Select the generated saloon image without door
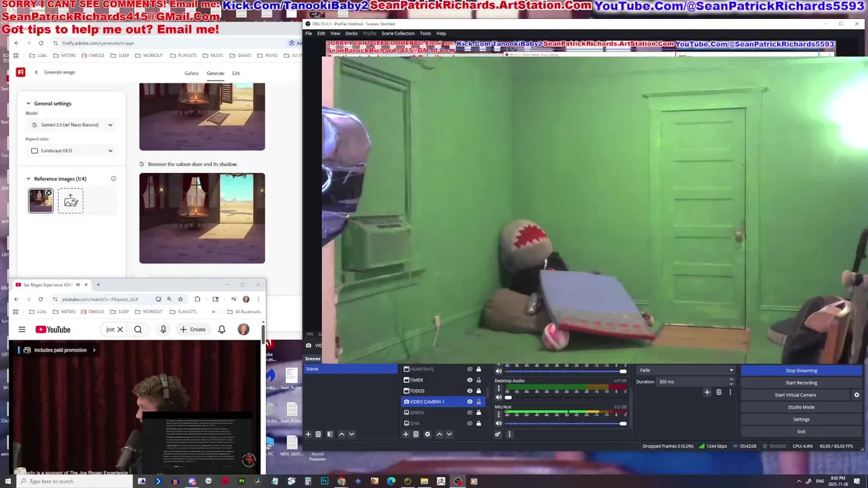The image size is (868, 488). tap(202, 218)
